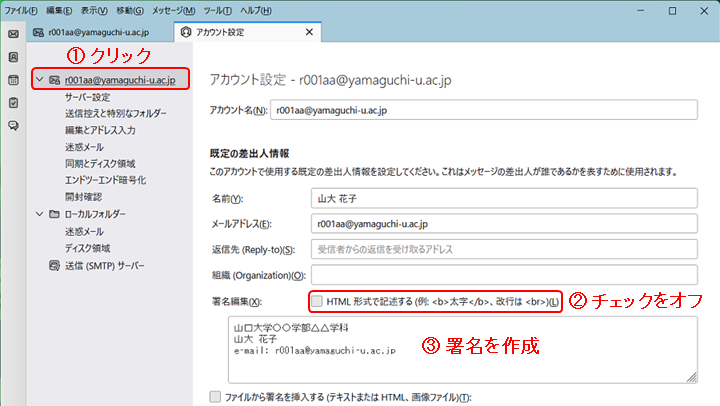Switch to the r001aa@yamaguchi-u.ac.jp mail tab
The height and width of the screenshot is (406, 720).
92,32
